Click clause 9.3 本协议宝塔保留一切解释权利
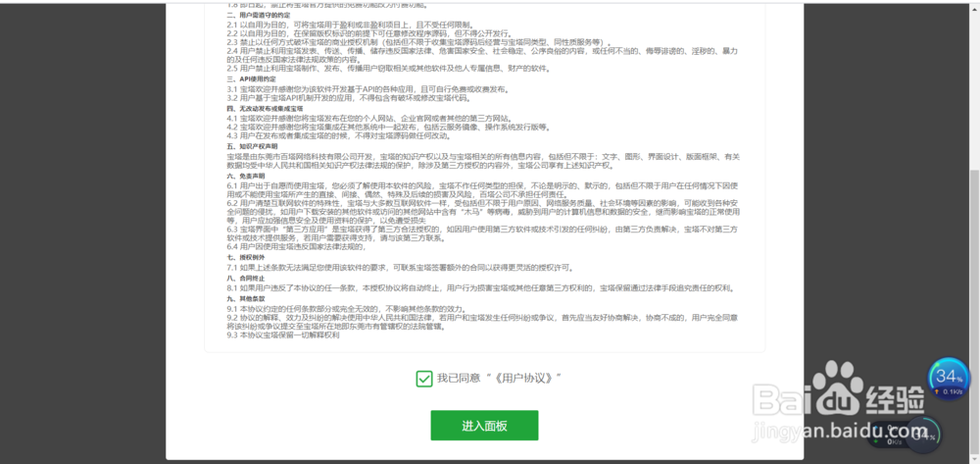The image size is (980, 464). [x=283, y=335]
